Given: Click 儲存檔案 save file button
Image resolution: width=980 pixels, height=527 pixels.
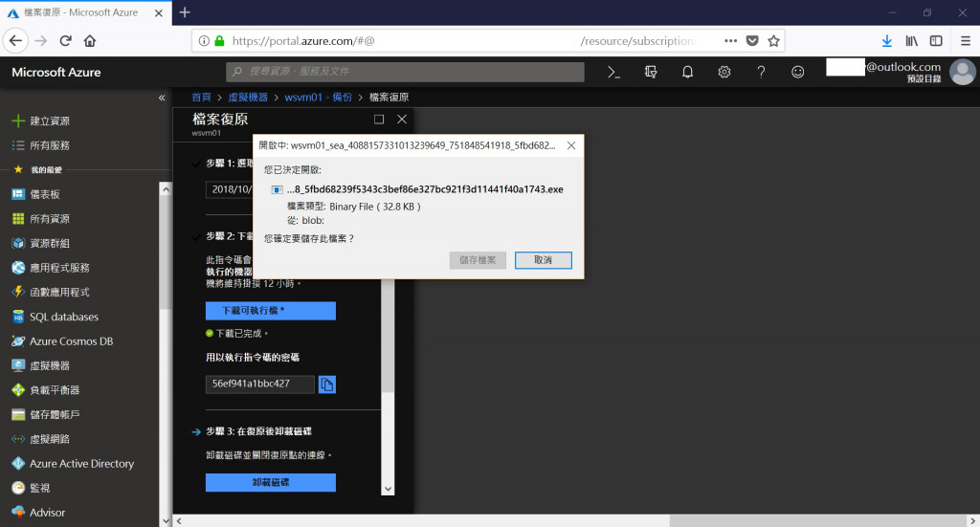Looking at the screenshot, I should tap(478, 260).
